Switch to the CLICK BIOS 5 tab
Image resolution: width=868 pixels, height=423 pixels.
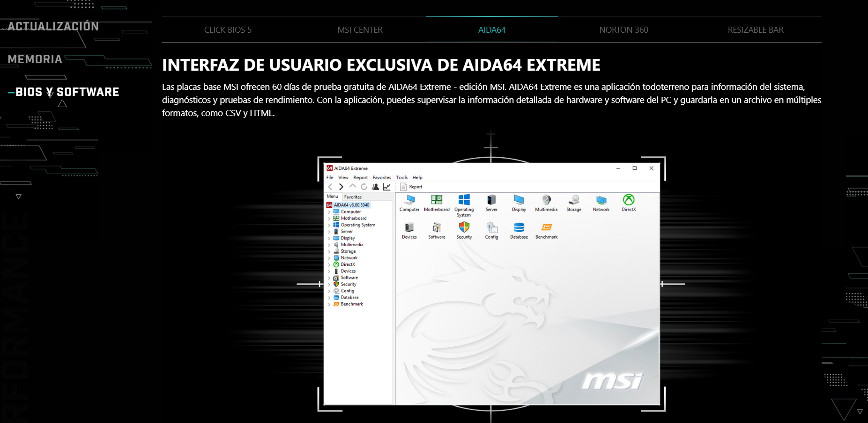pos(228,30)
